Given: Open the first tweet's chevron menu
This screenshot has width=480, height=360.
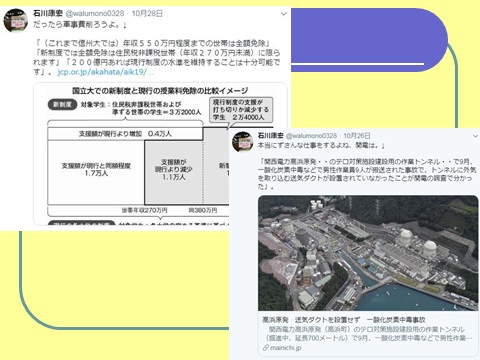Looking at the screenshot, I should coord(283,14).
